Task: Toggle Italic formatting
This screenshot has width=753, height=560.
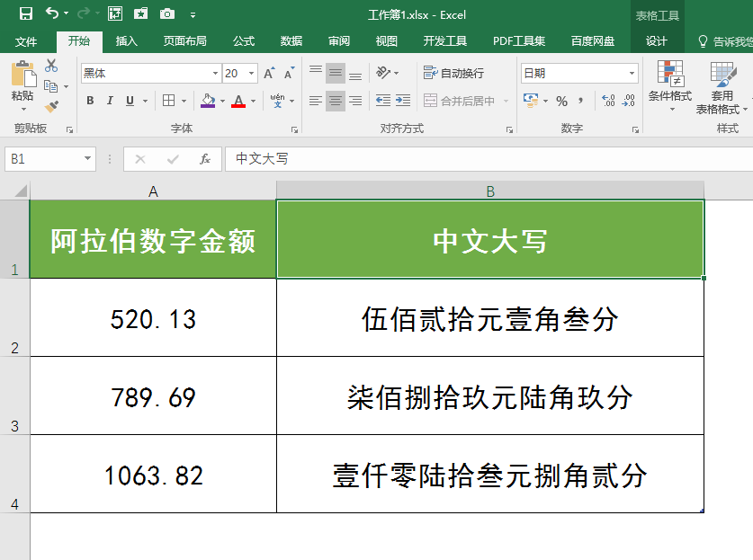Action: coord(110,101)
